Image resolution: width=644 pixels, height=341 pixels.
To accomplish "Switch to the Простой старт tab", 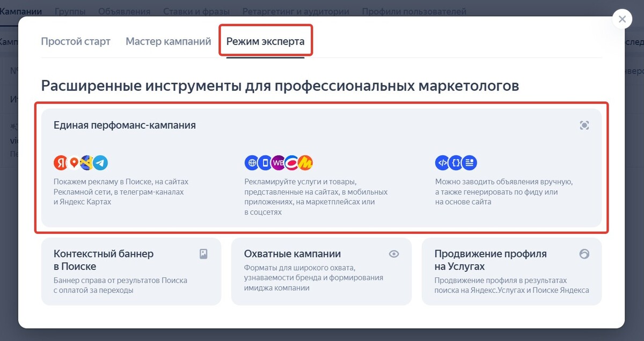I will click(76, 41).
